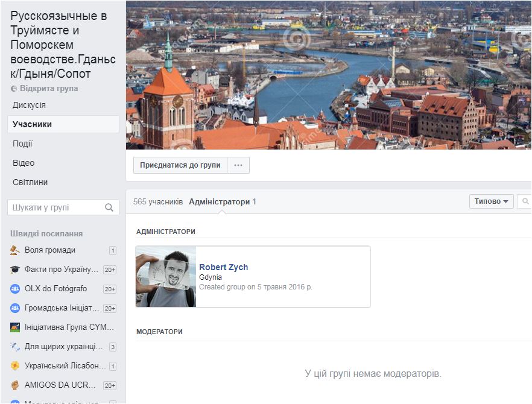This screenshot has width=532, height=404.
Task: Click the group icon next to OLX do Fotógrafo
Action: point(15,289)
